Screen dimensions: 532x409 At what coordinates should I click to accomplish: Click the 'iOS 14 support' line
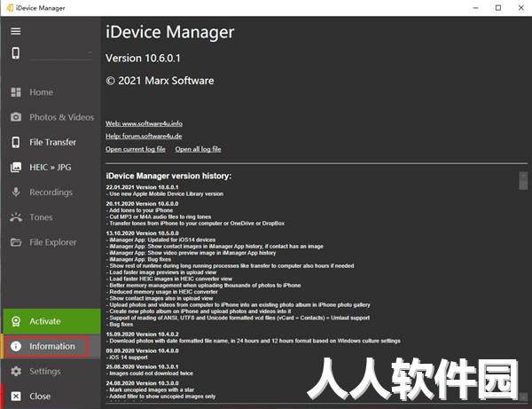click(127, 358)
